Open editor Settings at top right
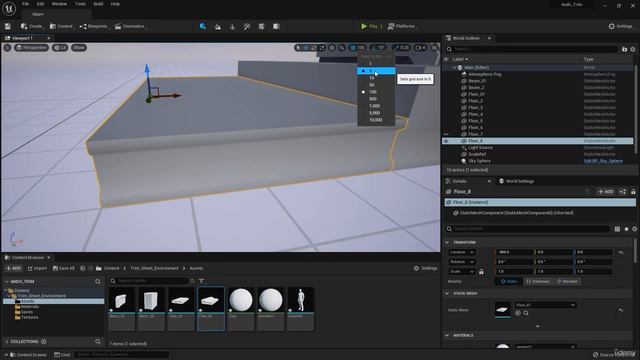Viewport: 640px width, 360px height. (x=620, y=26)
